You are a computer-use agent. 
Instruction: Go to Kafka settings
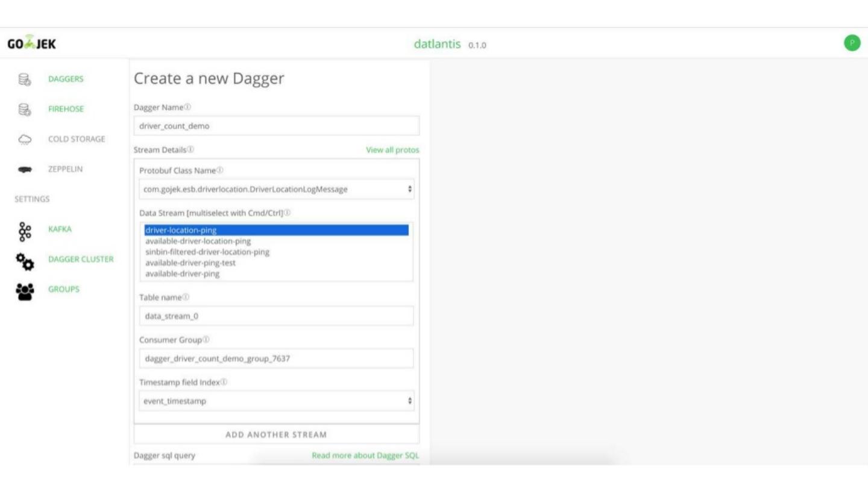coord(60,230)
